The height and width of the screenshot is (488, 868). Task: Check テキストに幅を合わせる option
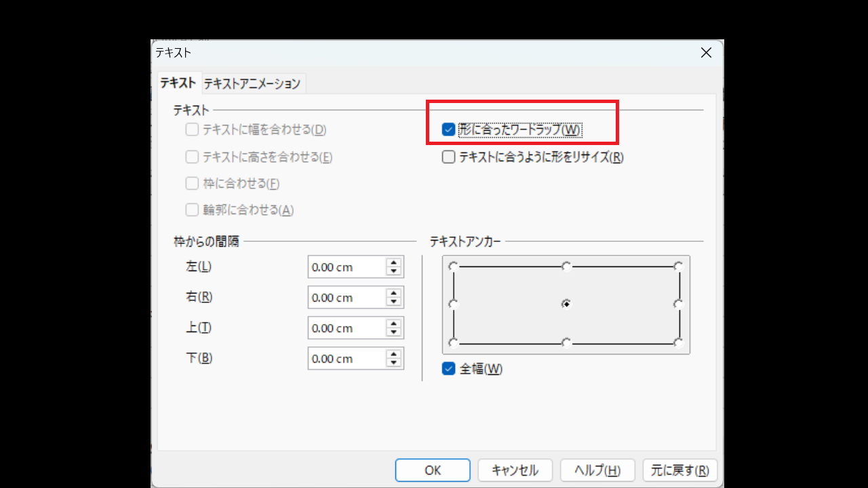click(192, 129)
